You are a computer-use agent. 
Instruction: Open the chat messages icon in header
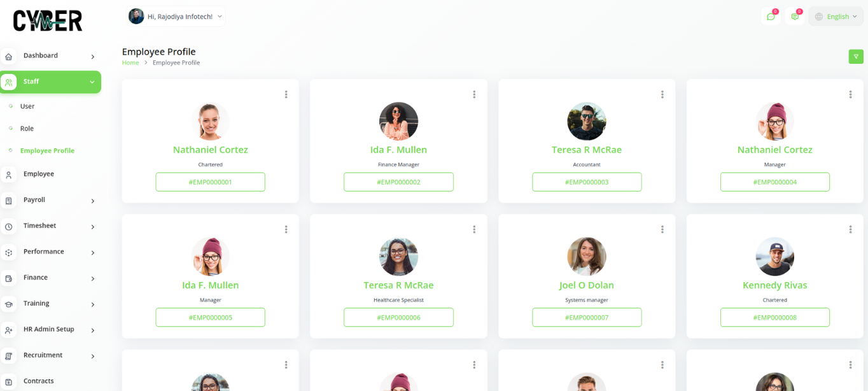pos(771,17)
